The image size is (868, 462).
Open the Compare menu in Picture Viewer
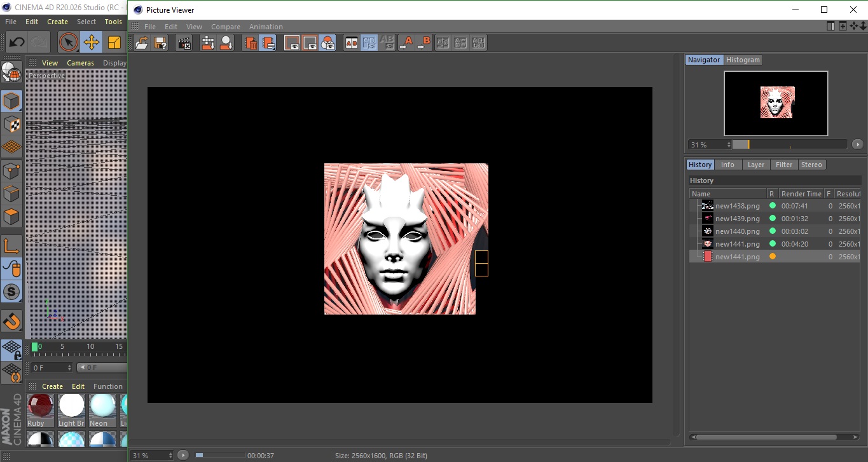225,27
